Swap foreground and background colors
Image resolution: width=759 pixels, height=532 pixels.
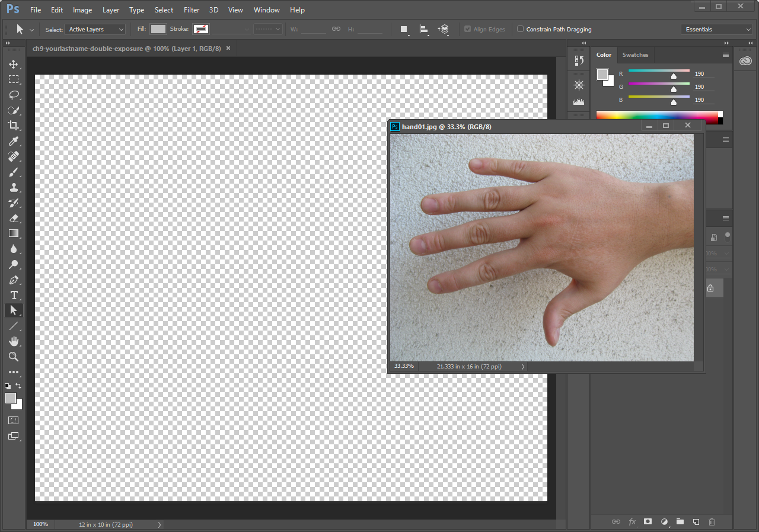pos(18,386)
